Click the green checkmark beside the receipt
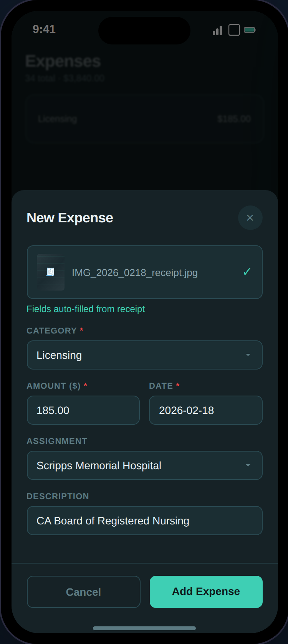This screenshot has width=288, height=644. pyautogui.click(x=246, y=272)
